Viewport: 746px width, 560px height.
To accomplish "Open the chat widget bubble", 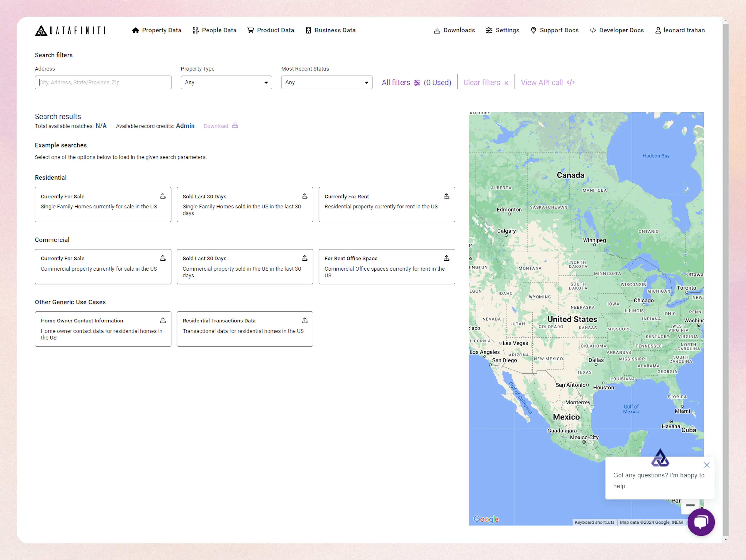I will pos(701,522).
